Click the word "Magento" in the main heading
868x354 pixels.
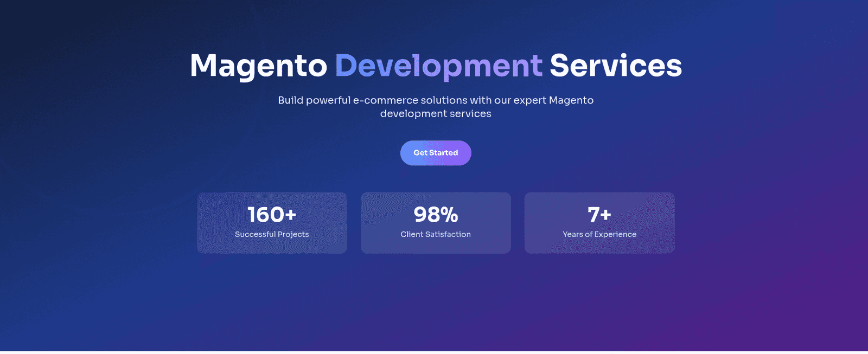259,66
